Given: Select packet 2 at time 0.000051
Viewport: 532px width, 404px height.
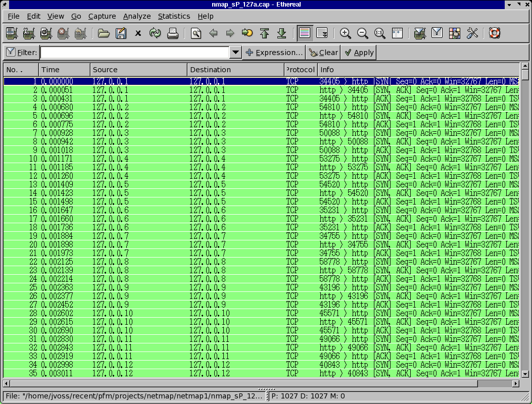Looking at the screenshot, I should 261,90.
